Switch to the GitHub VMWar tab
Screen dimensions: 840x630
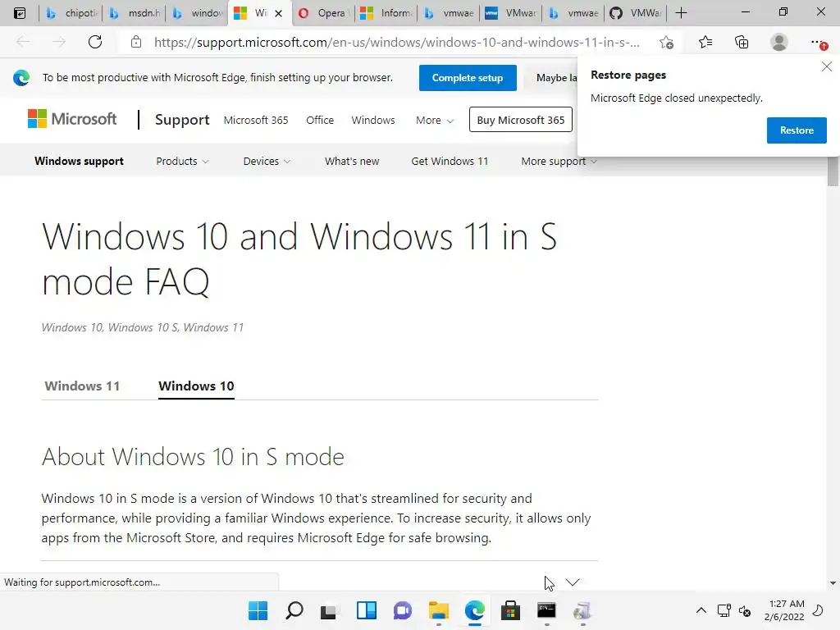coord(636,13)
